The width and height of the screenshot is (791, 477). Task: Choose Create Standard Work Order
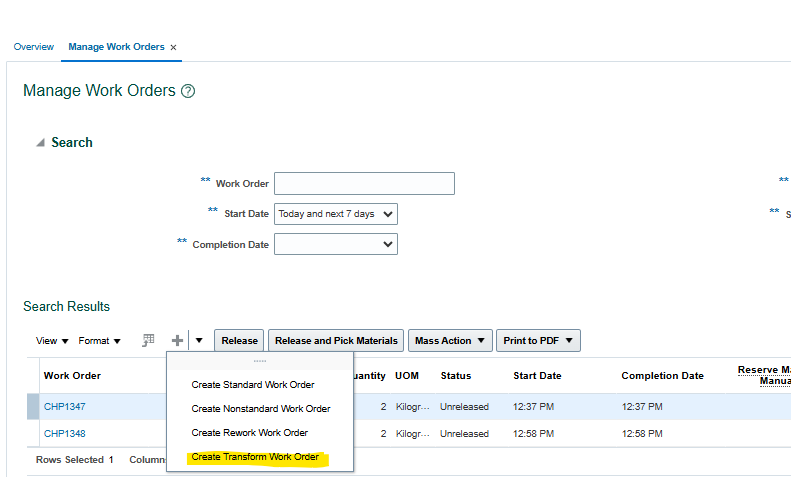click(x=253, y=385)
